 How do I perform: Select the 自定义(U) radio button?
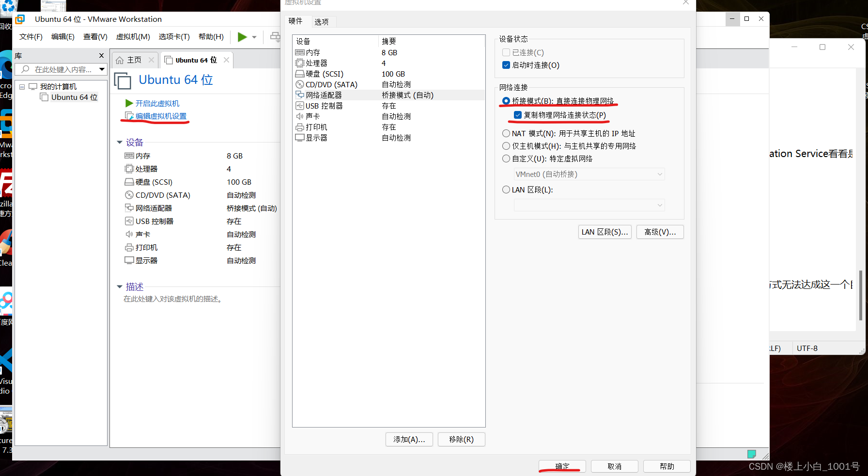506,159
